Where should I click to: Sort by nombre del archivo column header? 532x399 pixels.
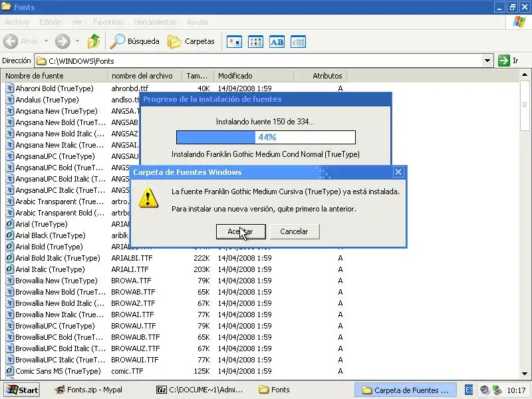(x=145, y=76)
